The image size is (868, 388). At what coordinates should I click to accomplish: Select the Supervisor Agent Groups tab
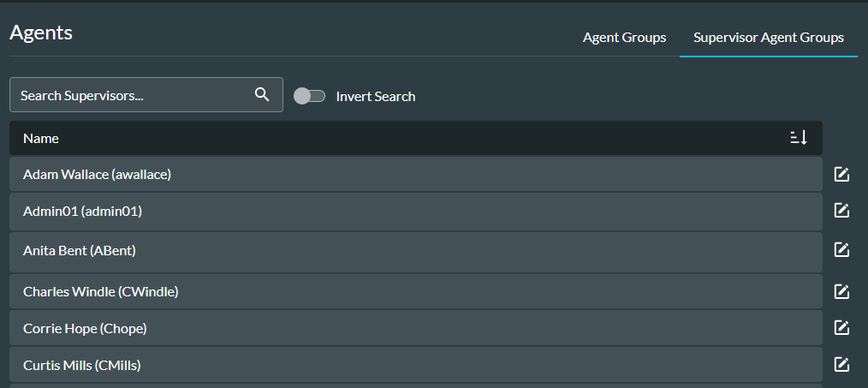point(768,38)
